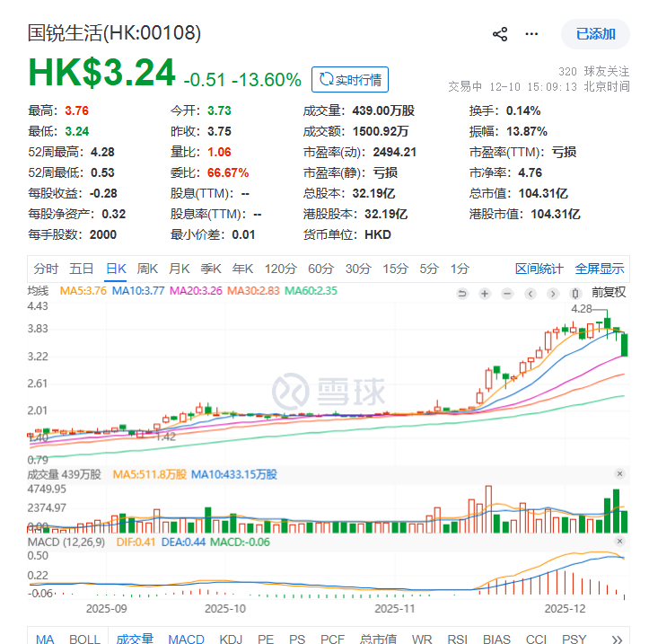Switch to 周K weekly chart tab
The width and height of the screenshot is (649, 644).
147,269
